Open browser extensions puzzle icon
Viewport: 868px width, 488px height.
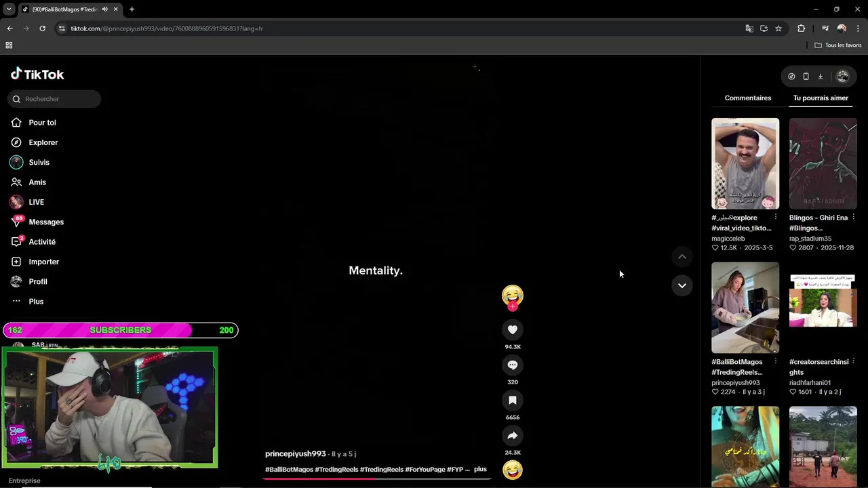click(802, 28)
